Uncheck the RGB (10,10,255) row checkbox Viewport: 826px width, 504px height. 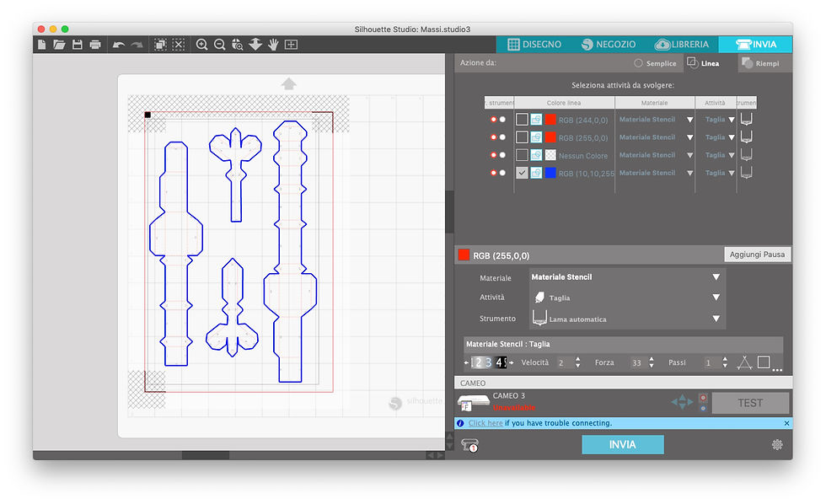tap(522, 173)
